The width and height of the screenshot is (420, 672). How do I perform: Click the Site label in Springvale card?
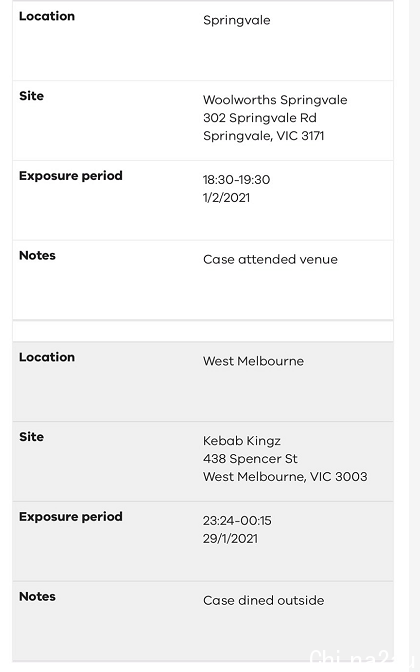(x=31, y=96)
